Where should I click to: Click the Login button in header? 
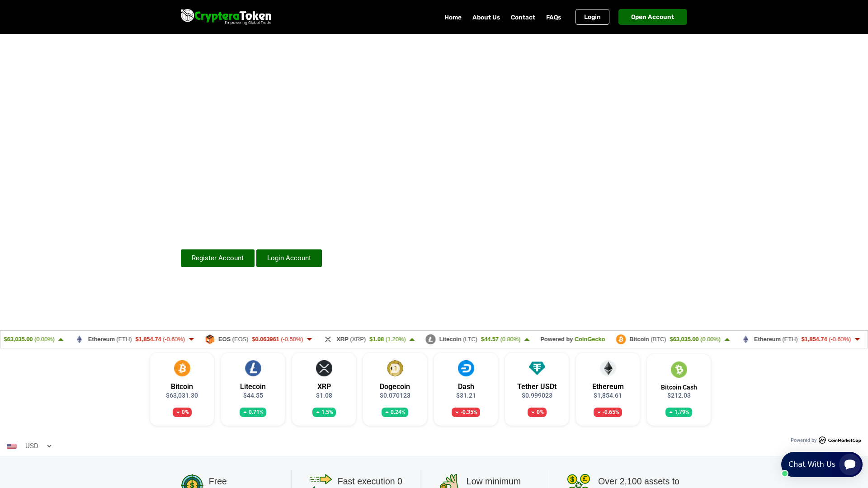[592, 17]
